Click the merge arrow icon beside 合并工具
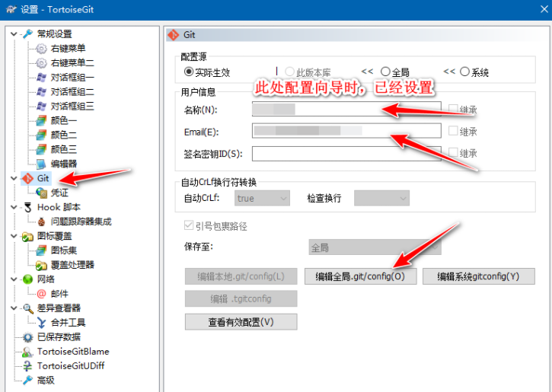 pos(41,323)
